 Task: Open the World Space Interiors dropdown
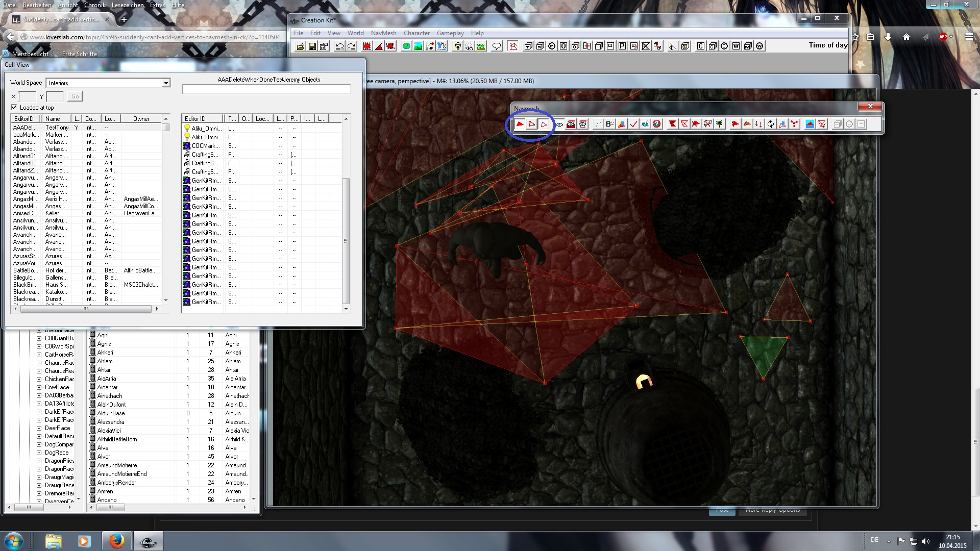pyautogui.click(x=166, y=83)
